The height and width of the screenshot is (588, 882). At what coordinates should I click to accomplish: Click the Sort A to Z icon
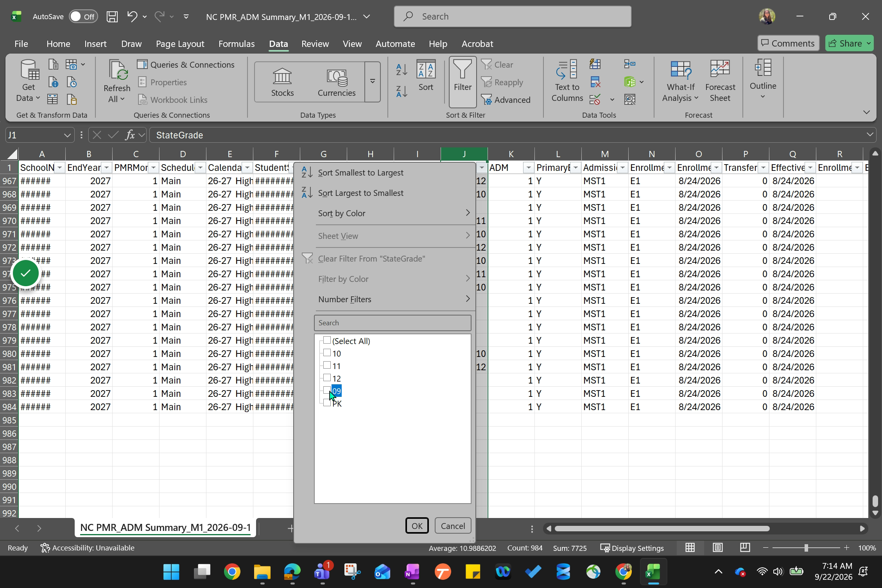402,70
